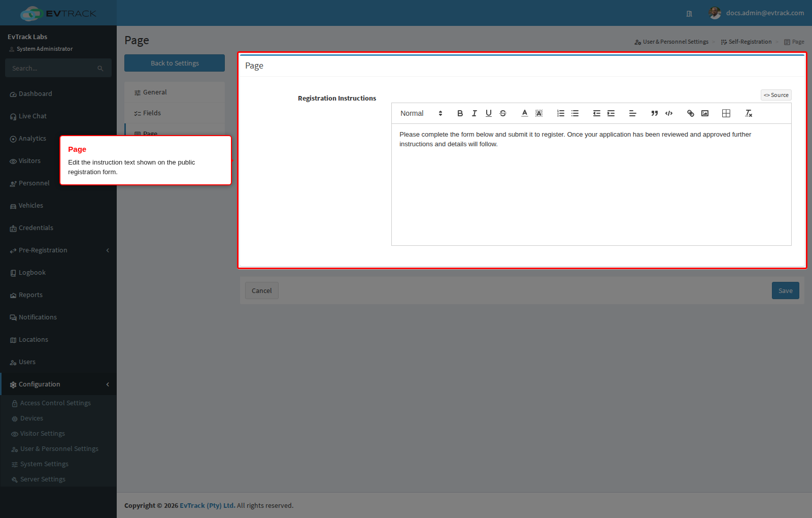Open the Normal paragraph style dropdown
812x518 pixels.
(x=421, y=113)
